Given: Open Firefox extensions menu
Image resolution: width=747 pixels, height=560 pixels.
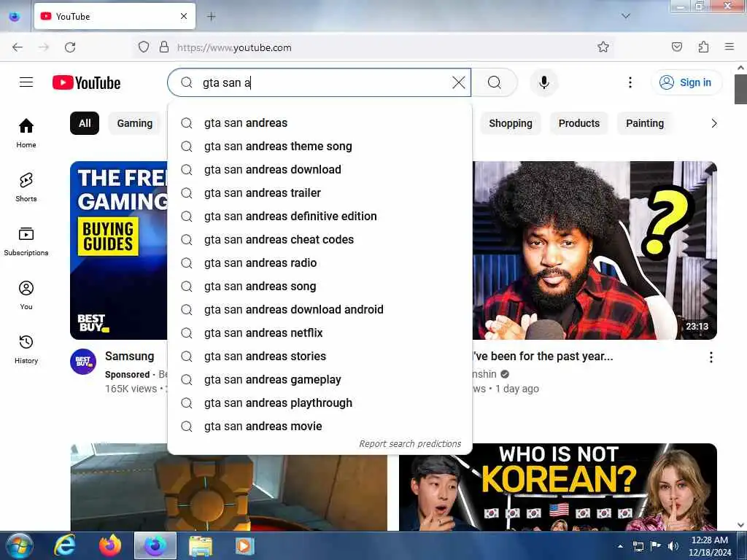Looking at the screenshot, I should tap(703, 47).
